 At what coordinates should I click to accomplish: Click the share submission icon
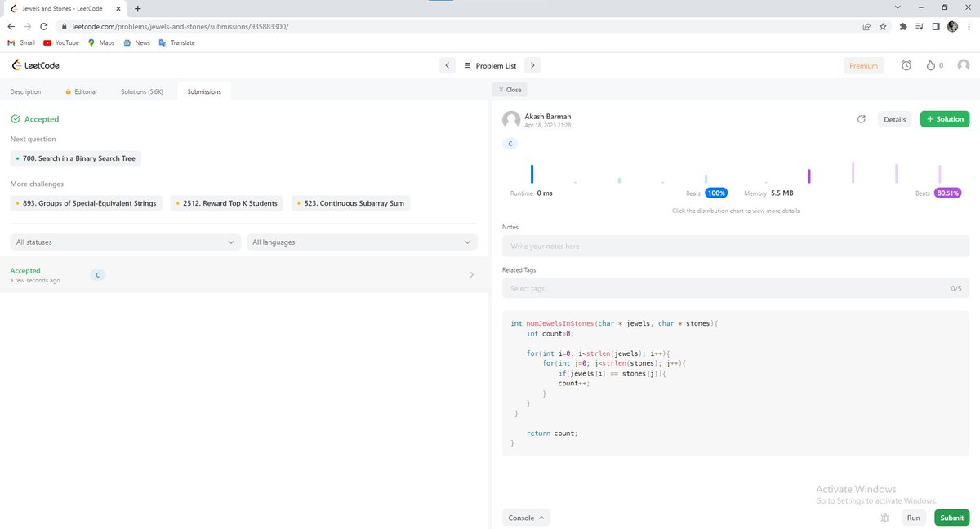(x=861, y=119)
